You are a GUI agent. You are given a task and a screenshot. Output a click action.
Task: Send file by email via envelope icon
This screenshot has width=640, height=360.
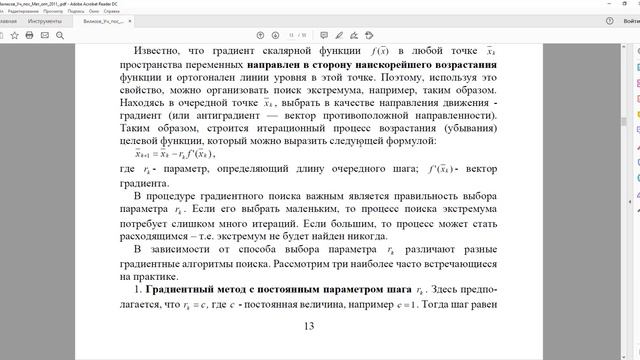coord(45,36)
